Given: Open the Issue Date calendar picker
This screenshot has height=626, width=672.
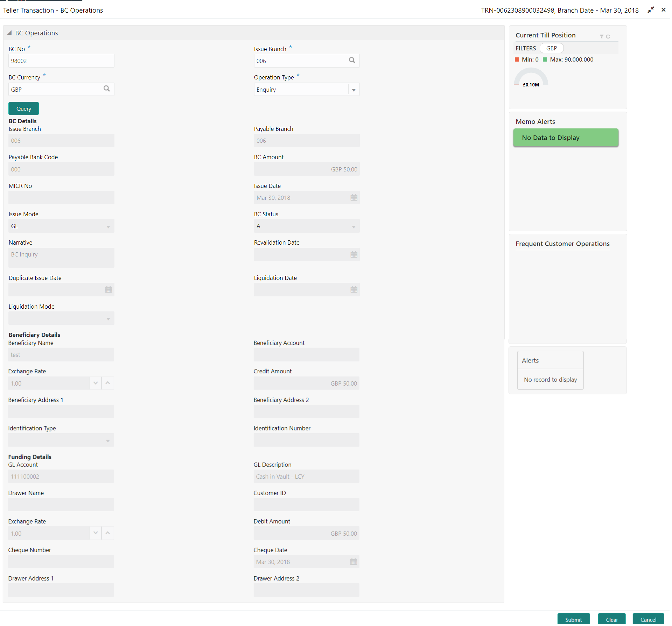Looking at the screenshot, I should pyautogui.click(x=354, y=198).
